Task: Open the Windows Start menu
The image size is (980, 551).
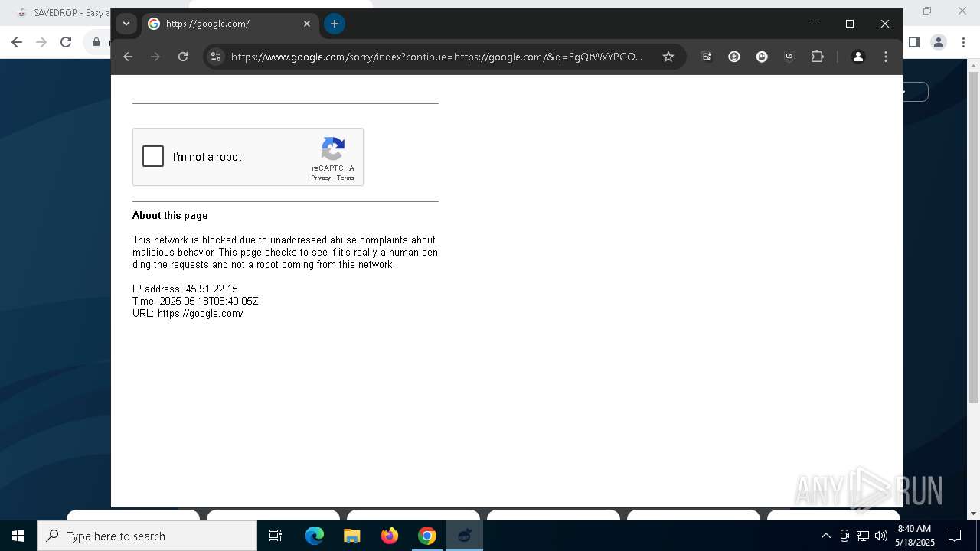Action: 18,536
